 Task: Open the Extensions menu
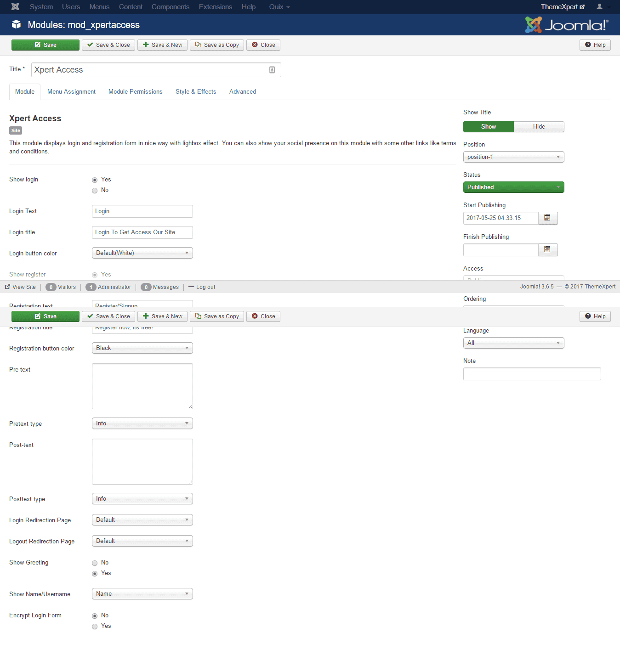click(215, 7)
